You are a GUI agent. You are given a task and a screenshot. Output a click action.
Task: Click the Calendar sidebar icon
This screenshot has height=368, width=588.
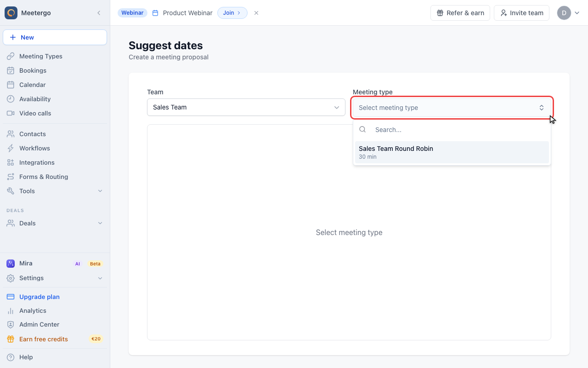pos(11,85)
